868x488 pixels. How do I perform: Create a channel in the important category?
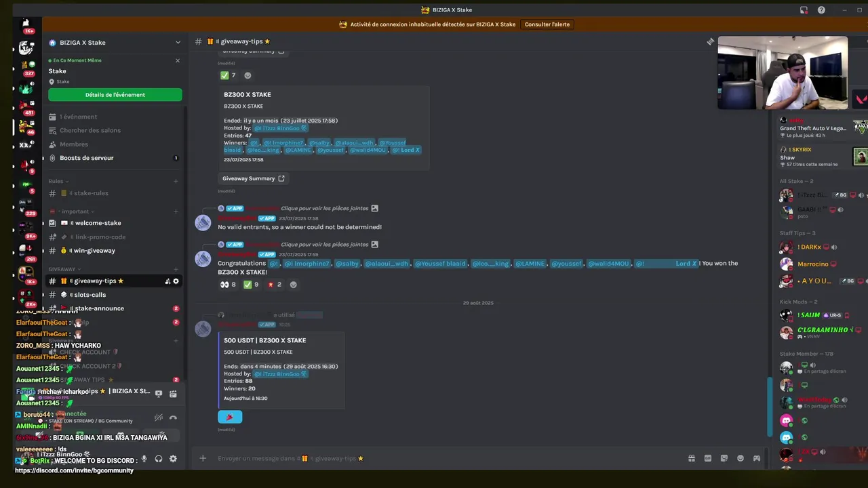click(176, 211)
